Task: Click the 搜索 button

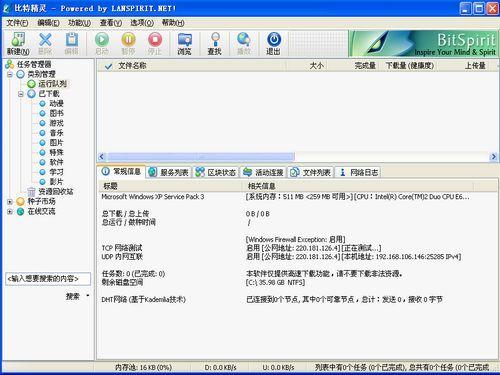Action: [73, 296]
